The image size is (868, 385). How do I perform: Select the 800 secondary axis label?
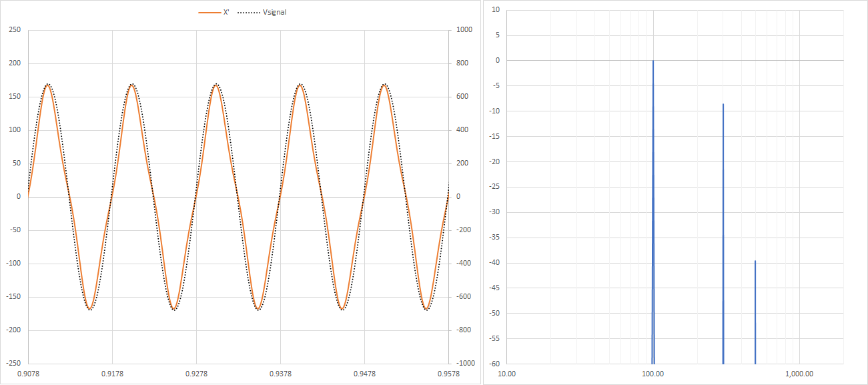click(x=462, y=63)
